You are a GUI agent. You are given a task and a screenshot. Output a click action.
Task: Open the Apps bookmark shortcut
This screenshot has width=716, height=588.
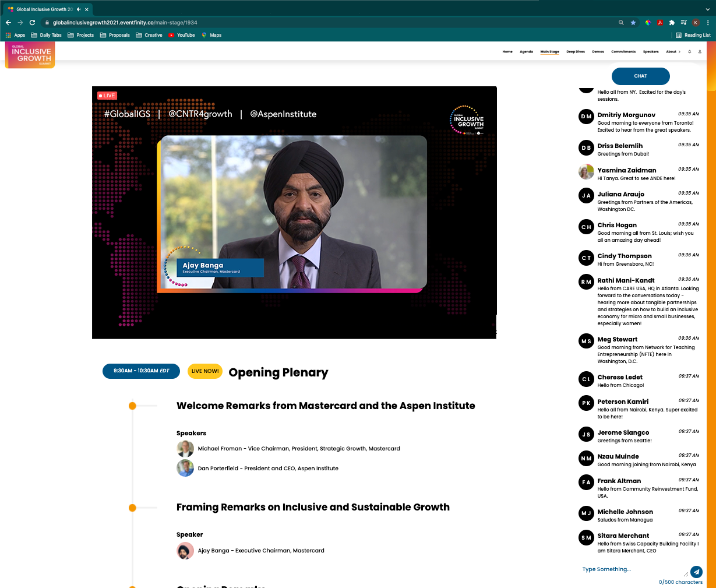(16, 35)
